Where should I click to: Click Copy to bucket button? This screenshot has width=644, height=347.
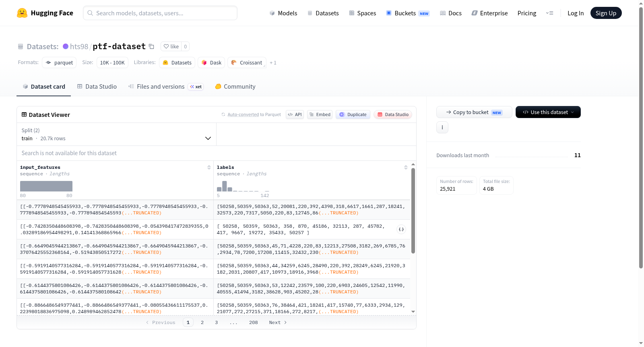tap(474, 112)
